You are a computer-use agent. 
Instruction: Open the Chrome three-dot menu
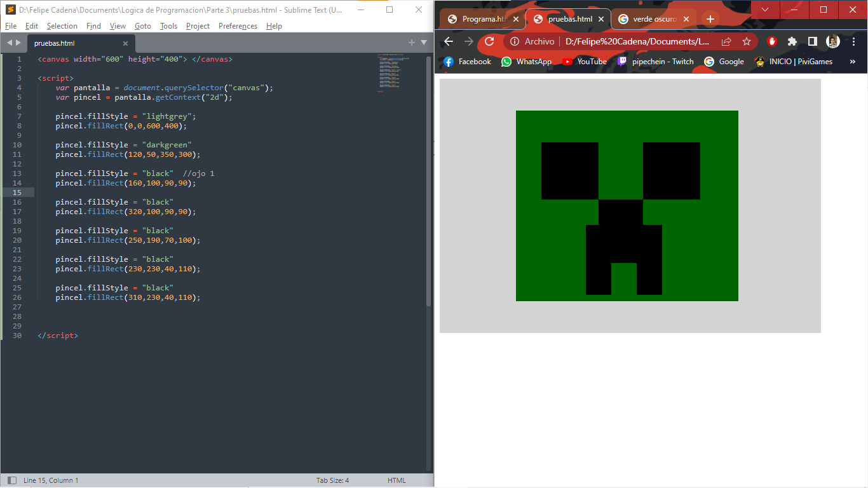click(853, 41)
